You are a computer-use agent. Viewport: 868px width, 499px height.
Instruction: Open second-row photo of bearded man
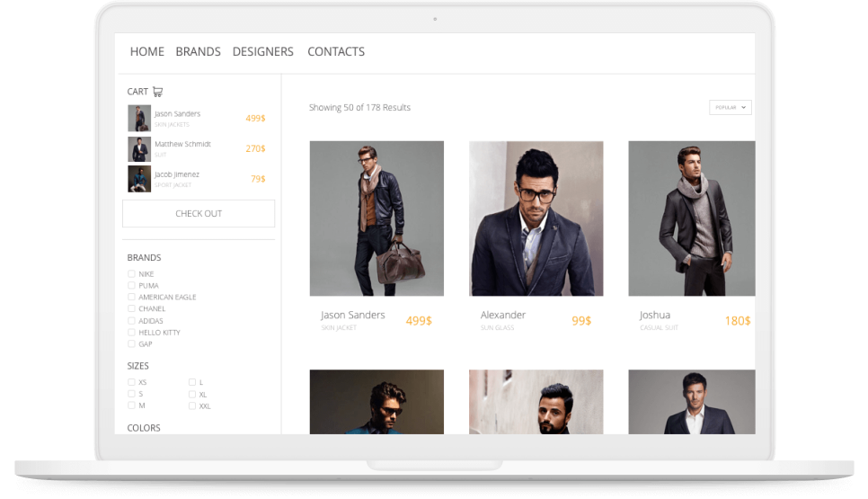536,402
